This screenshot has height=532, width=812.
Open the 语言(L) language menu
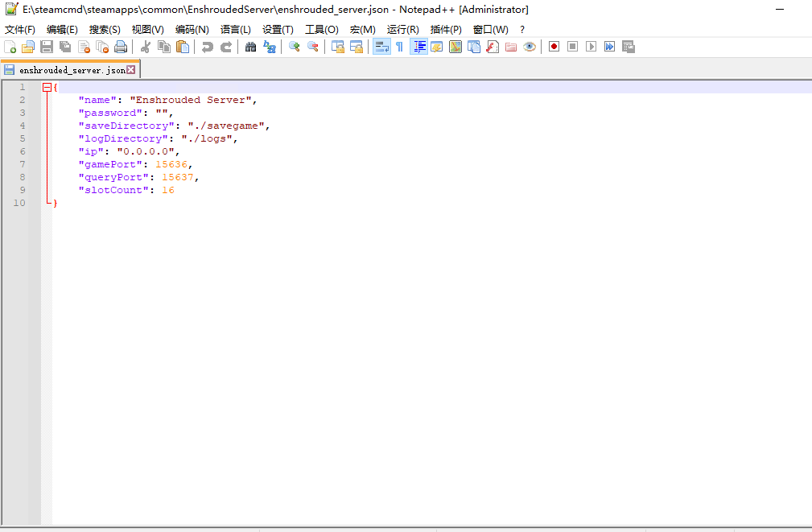point(235,30)
